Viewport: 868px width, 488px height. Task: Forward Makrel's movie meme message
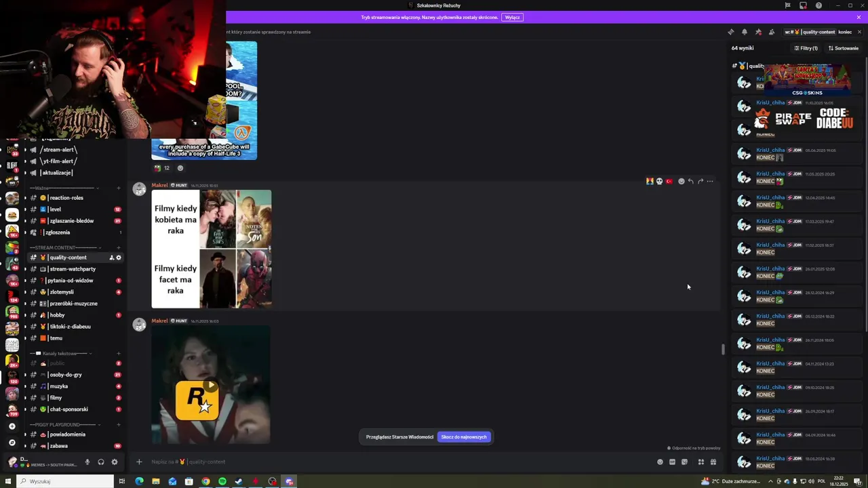(701, 181)
